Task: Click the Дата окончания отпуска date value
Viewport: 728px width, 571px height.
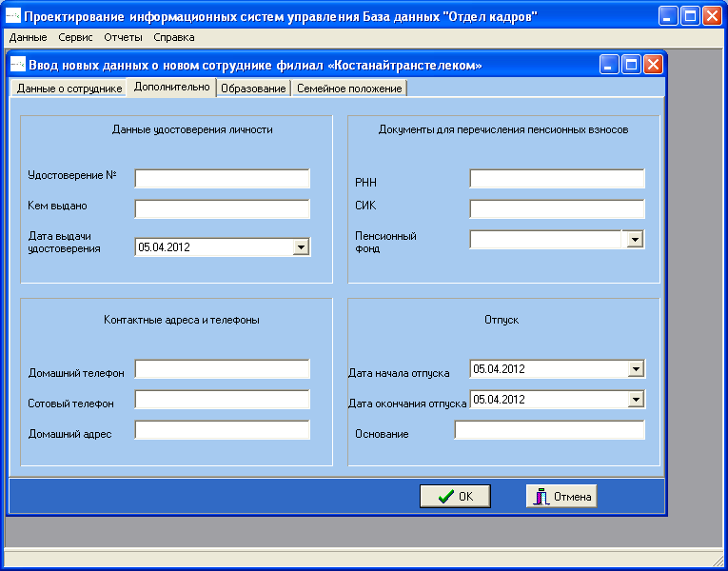Action: pyautogui.click(x=499, y=400)
